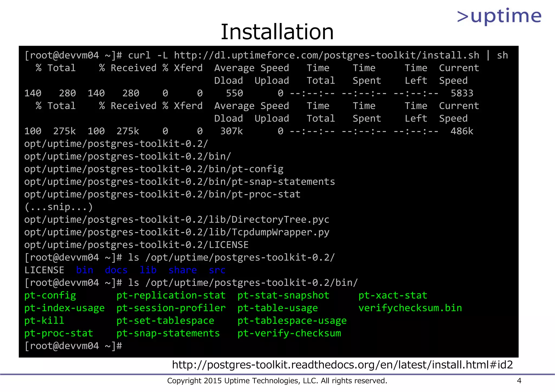Click the pt-tablespace-usage entry
The height and width of the screenshot is (392, 555).
[292, 321]
